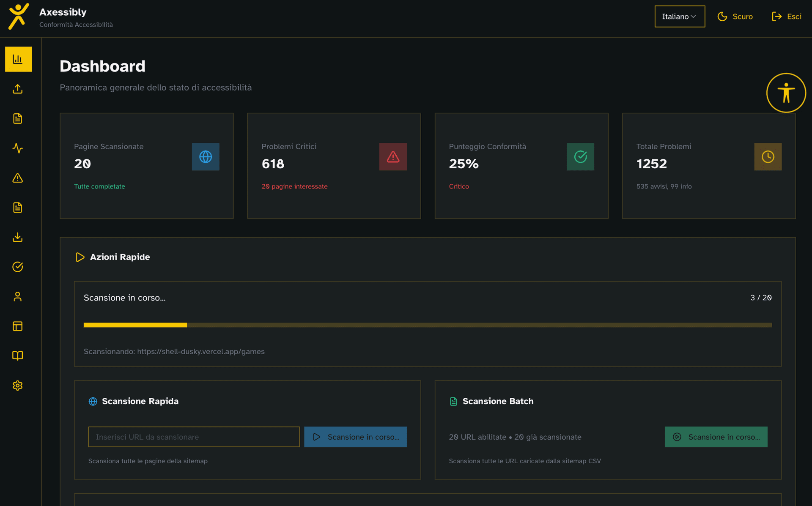Select the warning issues icon in sidebar
This screenshot has height=506, width=812.
pos(18,178)
